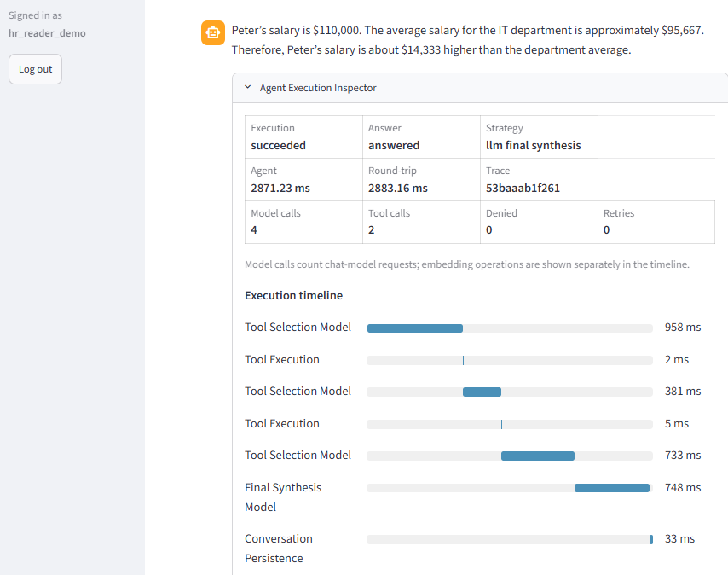Screen dimensions: 728x575
Task: Click the 733 ms Tool Selection Model bar
Action: [x=538, y=456]
